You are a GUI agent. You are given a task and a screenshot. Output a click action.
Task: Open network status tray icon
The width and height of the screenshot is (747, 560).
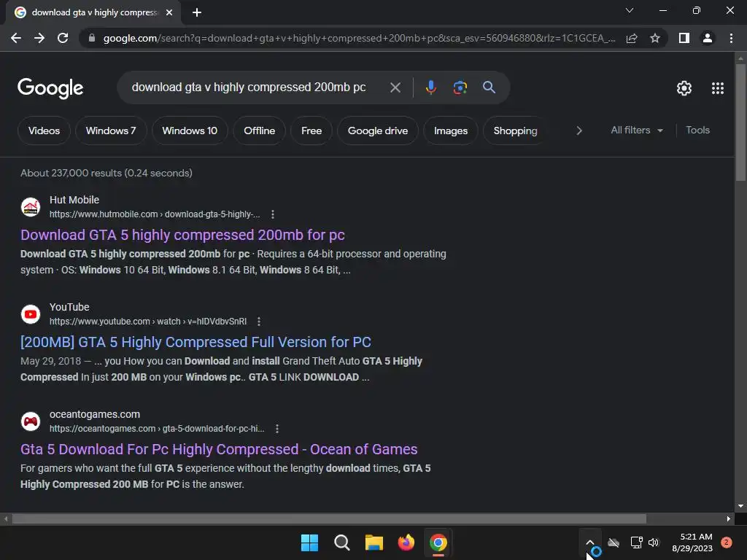click(x=636, y=542)
